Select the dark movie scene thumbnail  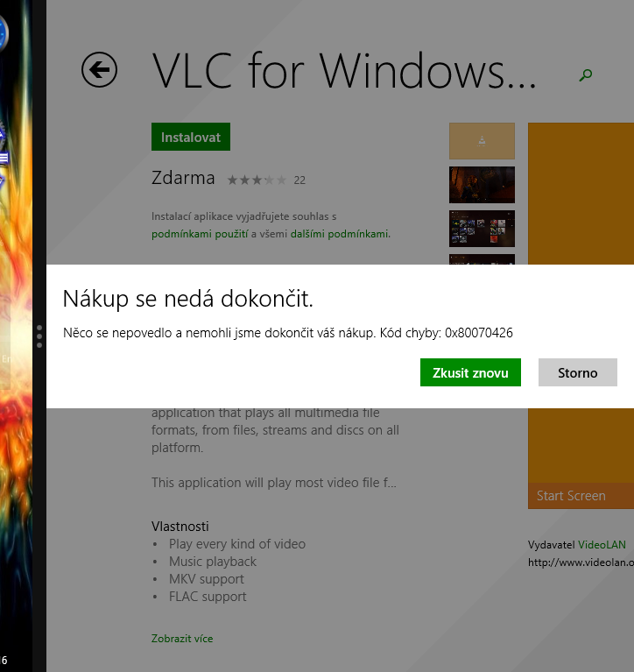point(482,185)
